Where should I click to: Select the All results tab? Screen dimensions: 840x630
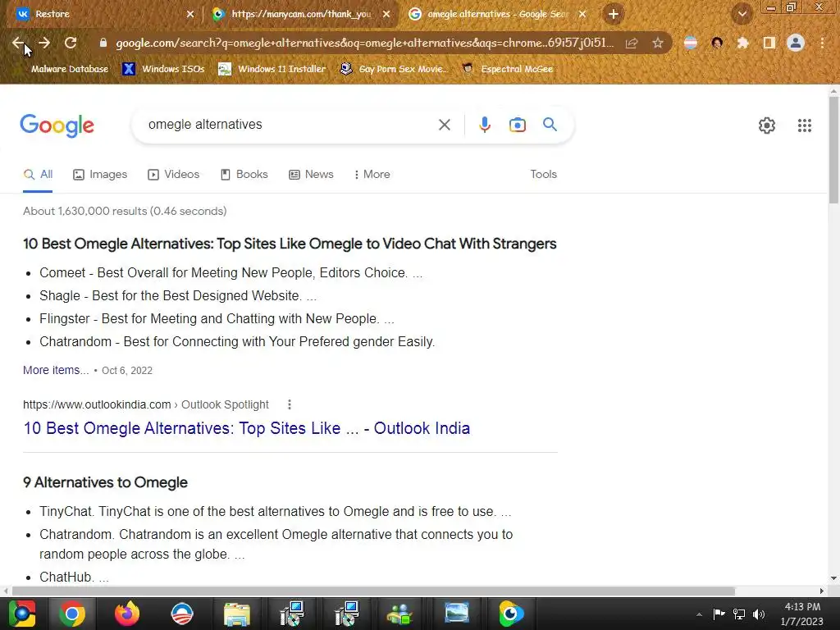(38, 175)
